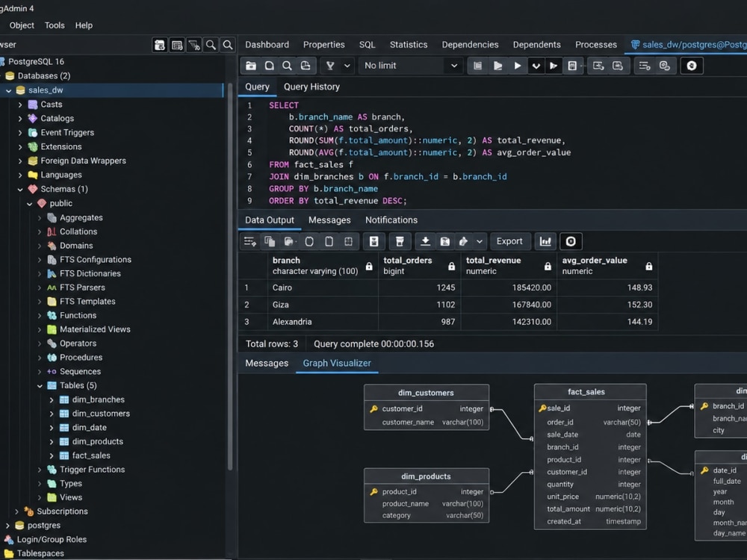Run the query with the solid play icon
Image resolution: width=747 pixels, height=560 pixels.
tap(518, 66)
